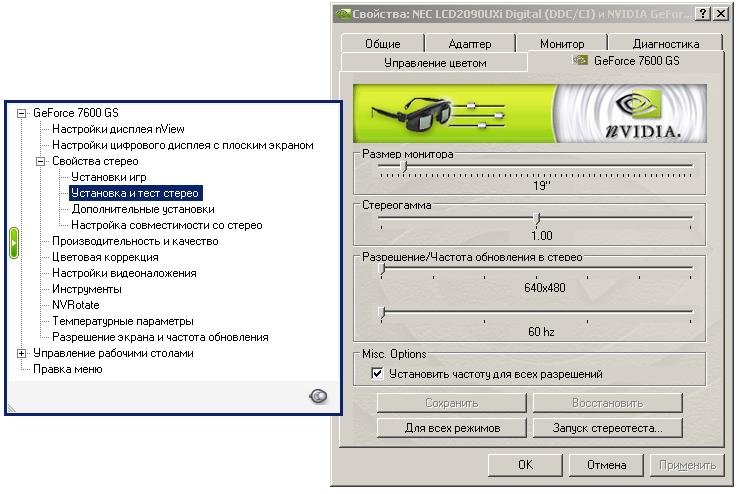Click the 'Размер монитора' slider thumb
Viewport: 740px width, 494px height.
(404, 167)
